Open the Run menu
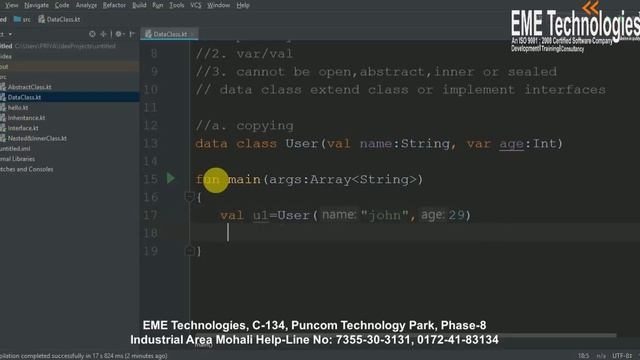The width and height of the screenshot is (640, 360). click(x=158, y=5)
